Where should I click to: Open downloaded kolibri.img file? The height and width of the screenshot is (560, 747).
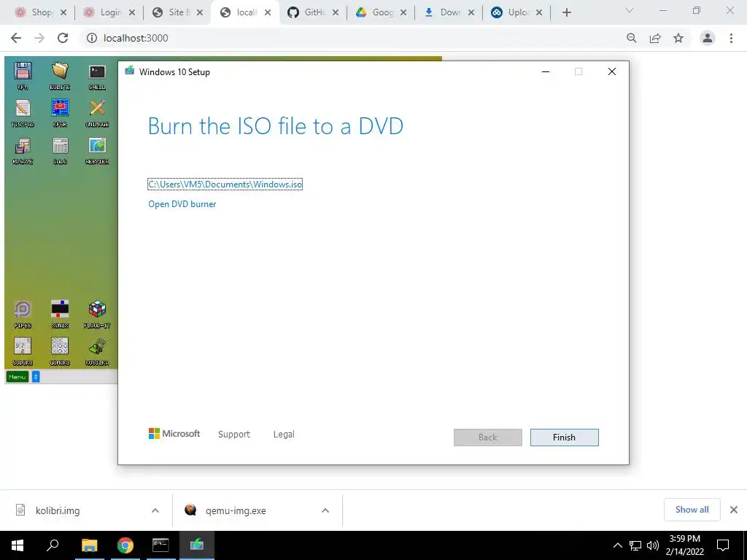tap(58, 510)
